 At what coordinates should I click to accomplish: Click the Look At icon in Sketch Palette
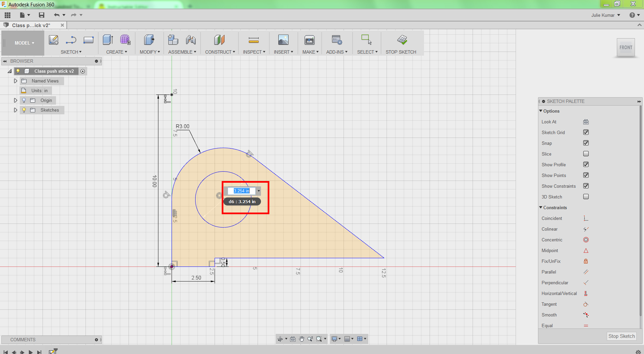coord(586,122)
